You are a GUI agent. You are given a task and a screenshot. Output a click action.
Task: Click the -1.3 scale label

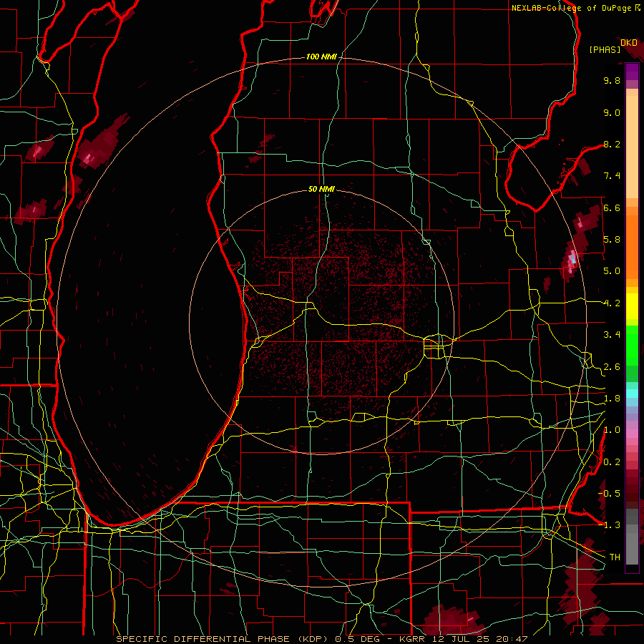(x=609, y=525)
